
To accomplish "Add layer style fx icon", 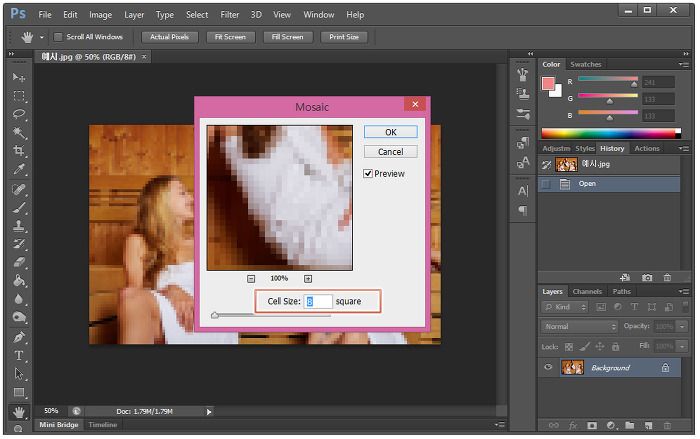I will [573, 425].
